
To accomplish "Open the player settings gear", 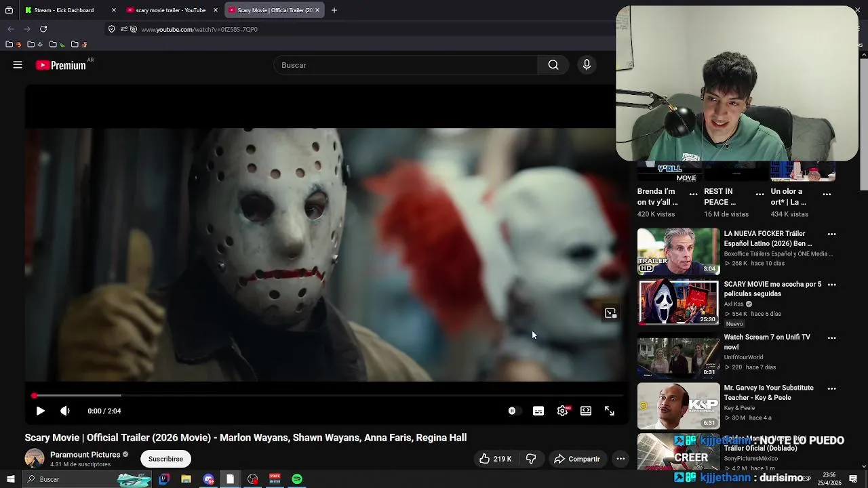I will [x=563, y=411].
